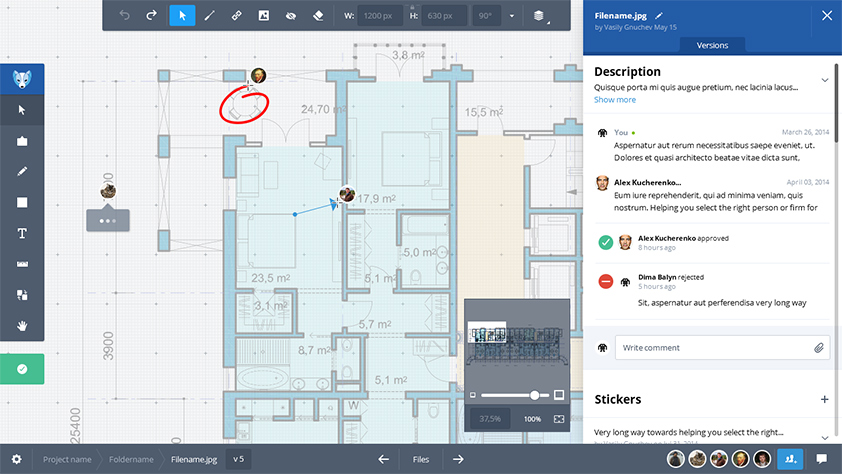Choose the Text tool in sidebar
This screenshot has width=842, height=474.
pos(22,233)
